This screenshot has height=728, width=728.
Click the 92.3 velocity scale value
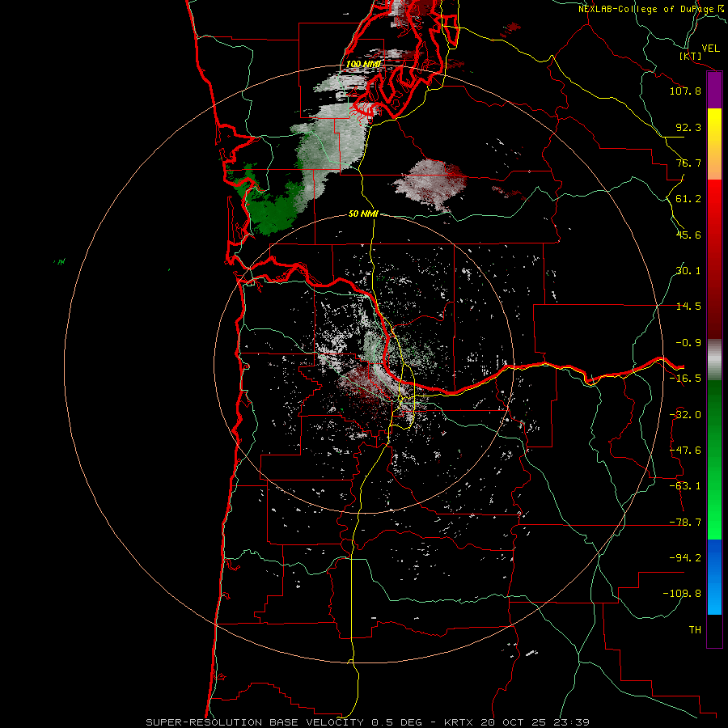[688, 127]
